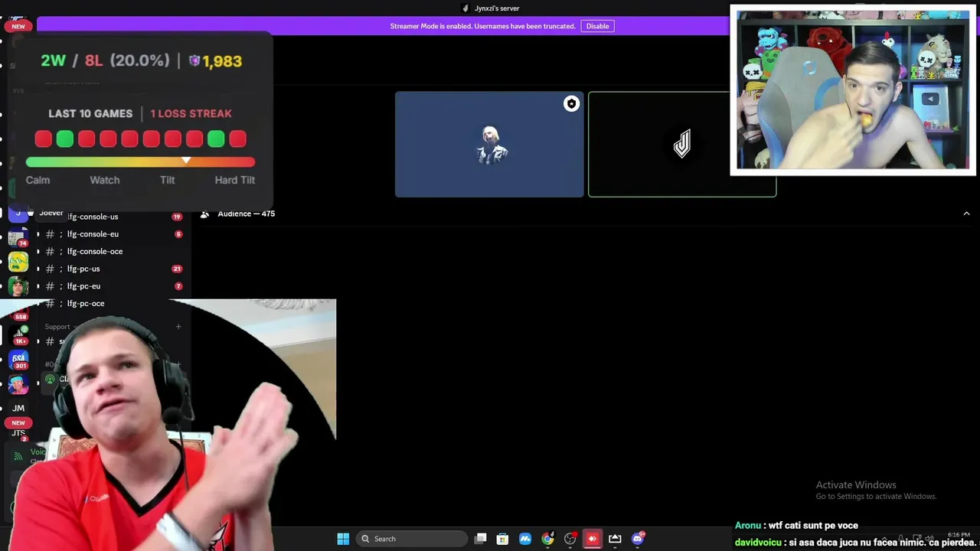
Task: Launch Microsoft Store from the taskbar
Action: [x=502, y=539]
